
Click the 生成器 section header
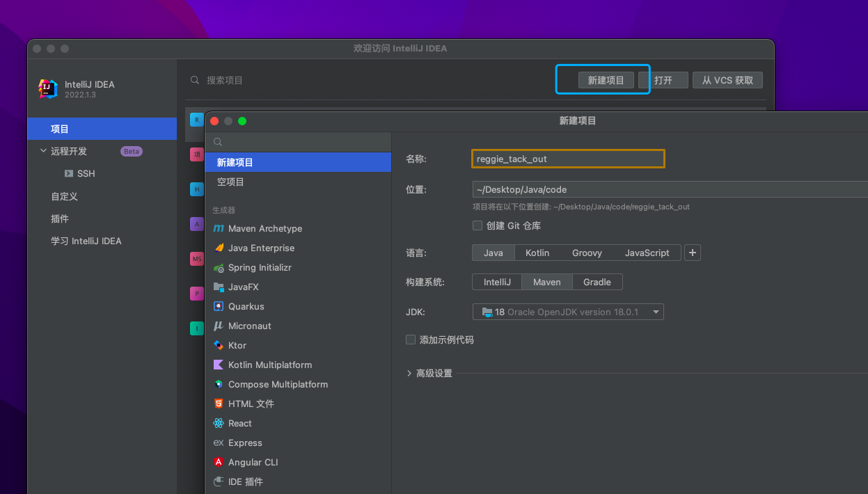[224, 210]
